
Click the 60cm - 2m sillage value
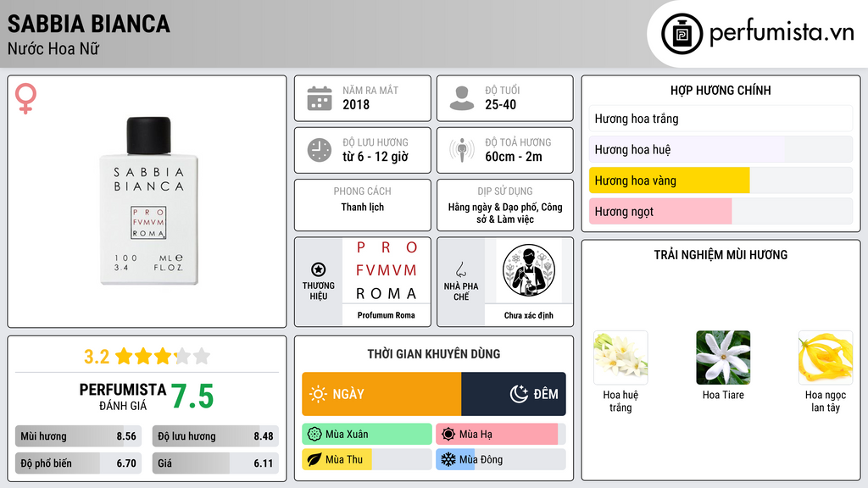click(x=514, y=157)
